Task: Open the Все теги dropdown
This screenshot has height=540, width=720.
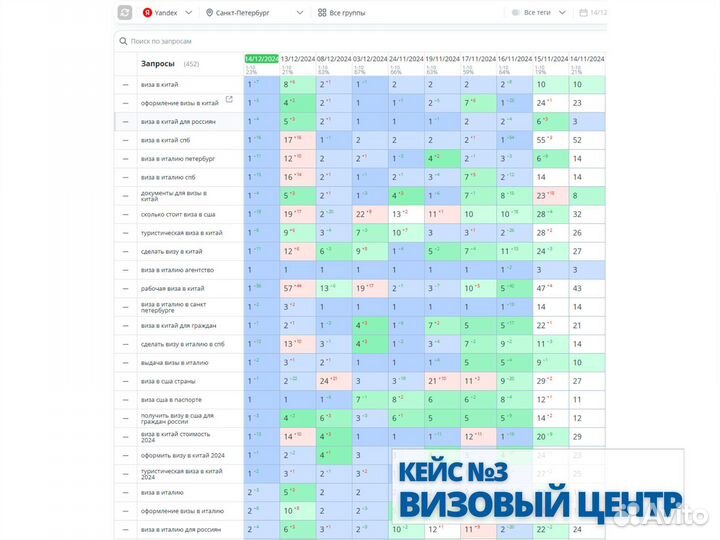Action: (x=538, y=13)
